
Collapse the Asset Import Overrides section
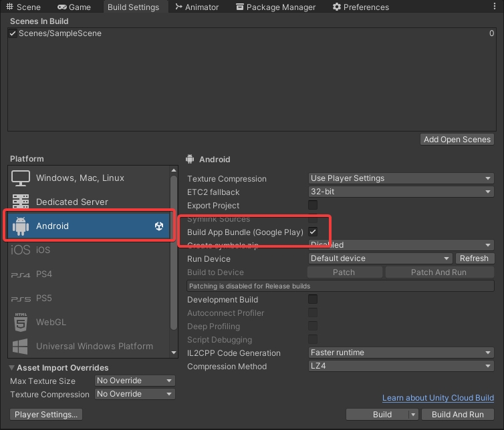[x=13, y=368]
